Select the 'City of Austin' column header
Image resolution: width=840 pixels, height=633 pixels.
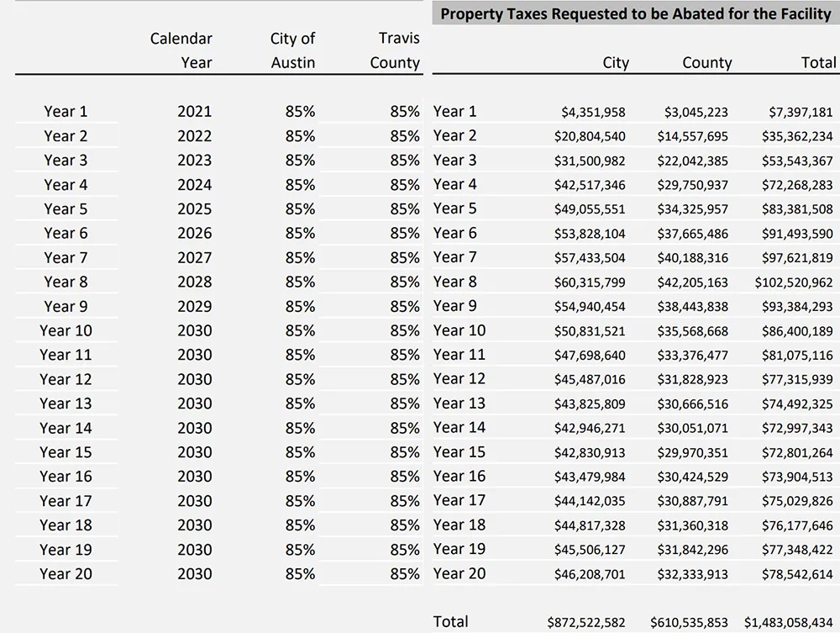coord(292,50)
